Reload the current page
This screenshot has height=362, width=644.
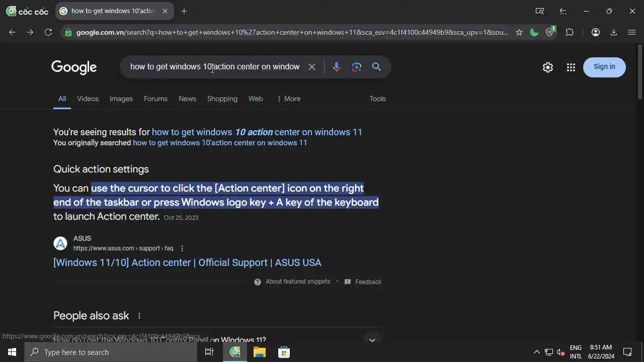tap(48, 32)
